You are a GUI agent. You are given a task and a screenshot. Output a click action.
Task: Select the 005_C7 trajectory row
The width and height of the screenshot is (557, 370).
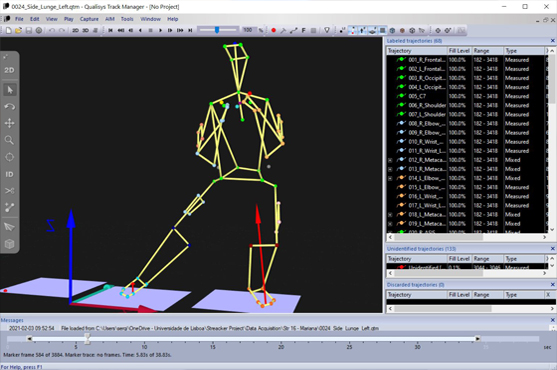click(466, 96)
